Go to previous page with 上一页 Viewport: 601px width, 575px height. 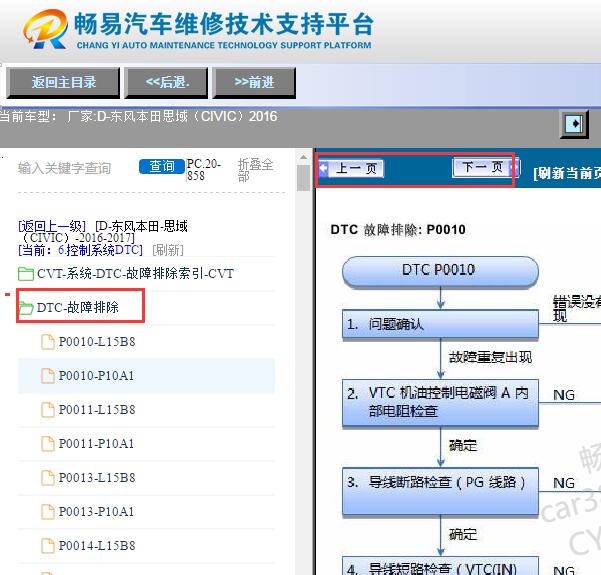pos(351,168)
